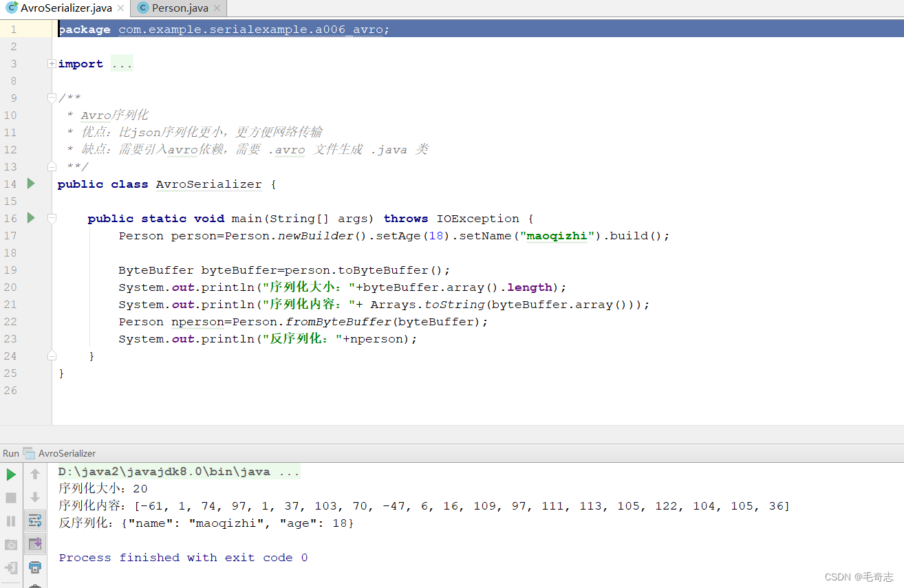The image size is (904, 588).
Task: Run the AvroSerializer class from gutter arrow
Action: coord(31,184)
